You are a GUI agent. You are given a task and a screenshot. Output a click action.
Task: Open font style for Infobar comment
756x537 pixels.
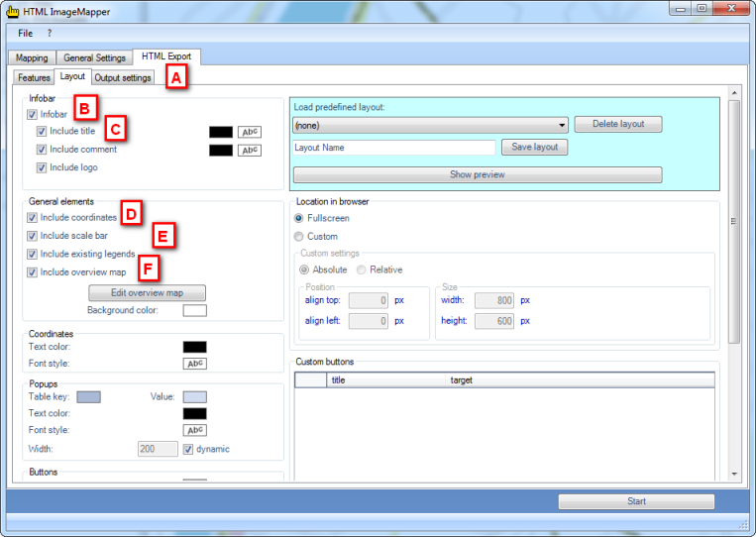tap(249, 151)
